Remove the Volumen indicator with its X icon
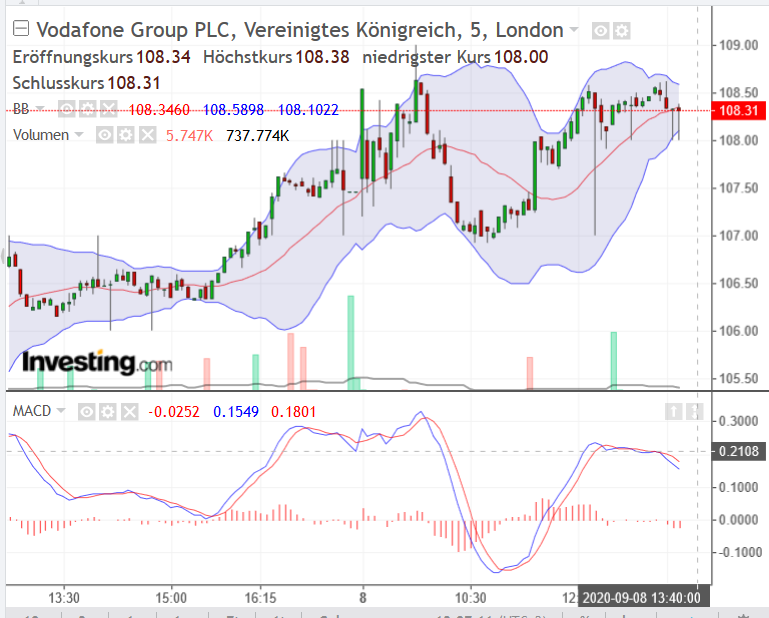The height and width of the screenshot is (618, 769). (x=148, y=135)
